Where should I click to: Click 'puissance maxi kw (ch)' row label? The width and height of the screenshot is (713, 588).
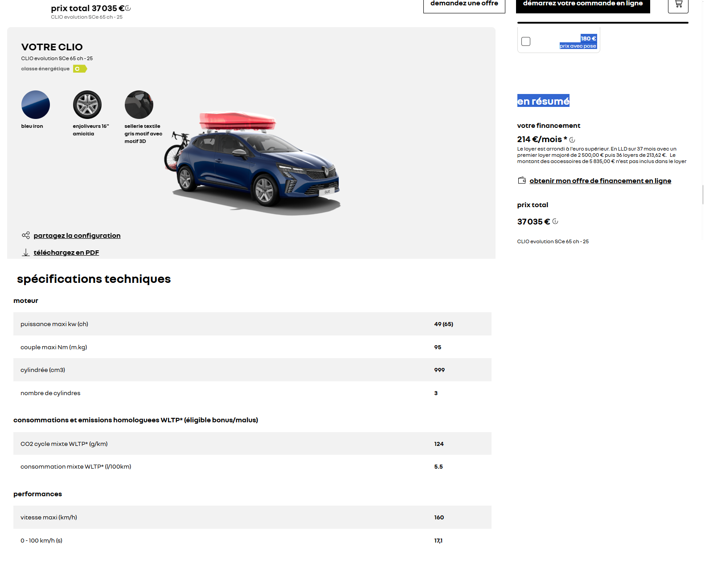click(54, 324)
